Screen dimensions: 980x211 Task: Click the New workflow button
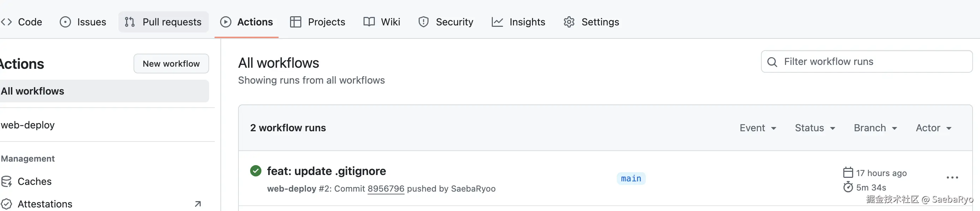(x=171, y=64)
